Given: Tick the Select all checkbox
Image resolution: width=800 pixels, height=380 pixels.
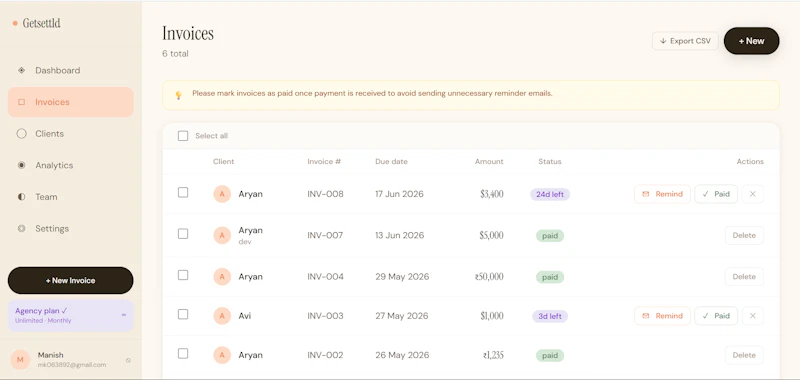Looking at the screenshot, I should click(x=183, y=136).
